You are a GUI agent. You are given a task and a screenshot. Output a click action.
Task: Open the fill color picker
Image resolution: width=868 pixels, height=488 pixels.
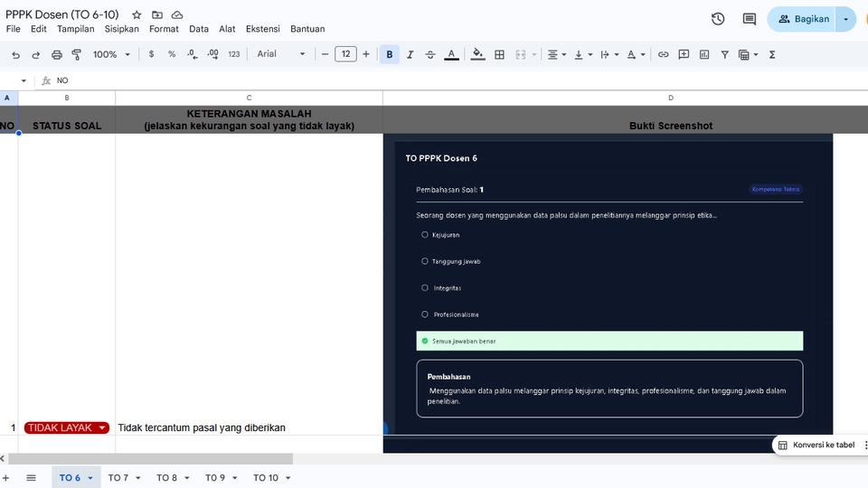477,54
